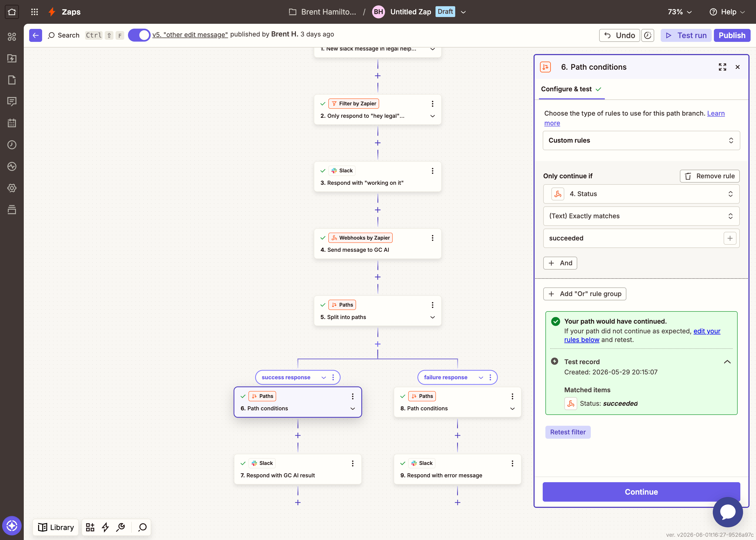The image size is (756, 540).
Task: Open the Untitled Zap name dropdown arrow
Action: (x=463, y=12)
